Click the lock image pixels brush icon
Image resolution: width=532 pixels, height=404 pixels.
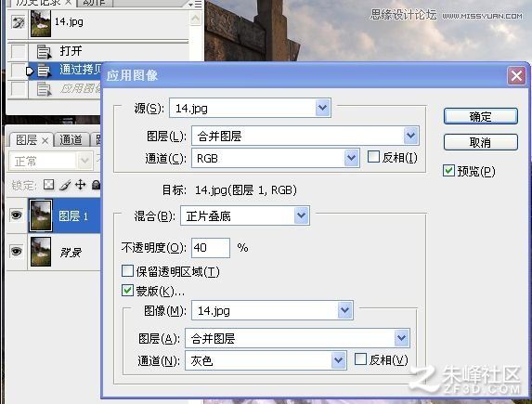[x=65, y=185]
